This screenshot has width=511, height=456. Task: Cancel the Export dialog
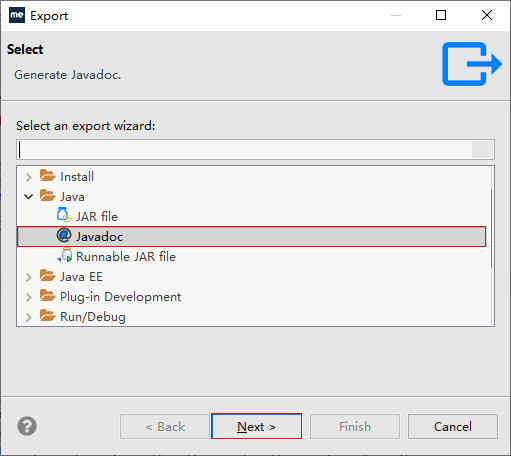[x=453, y=426]
